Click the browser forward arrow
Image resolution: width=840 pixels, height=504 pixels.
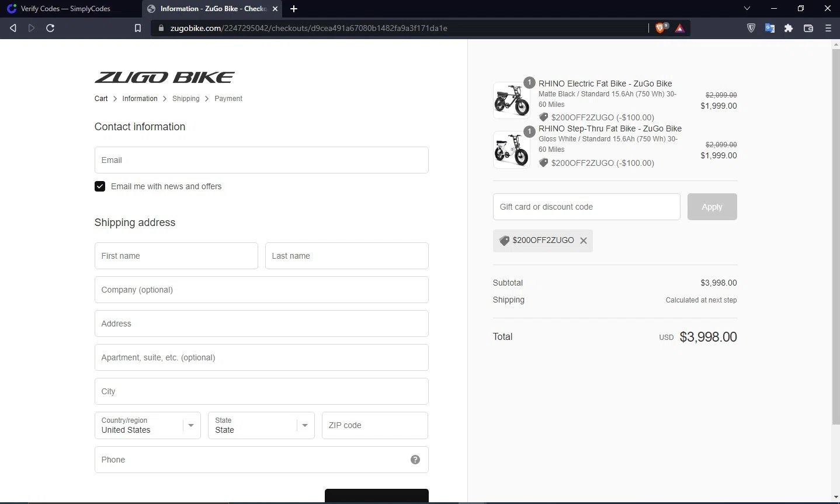click(x=32, y=28)
